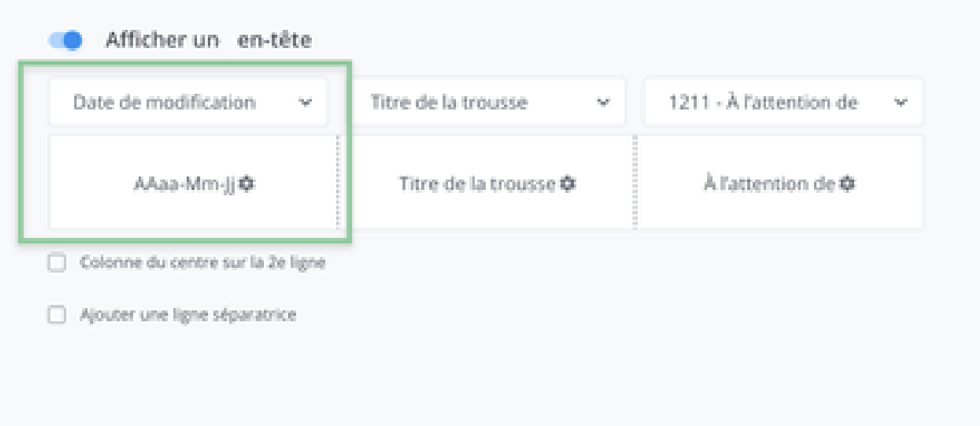Click the chevron arrow beside "Date de modification"
This screenshot has height=426, width=980.
click(x=305, y=102)
